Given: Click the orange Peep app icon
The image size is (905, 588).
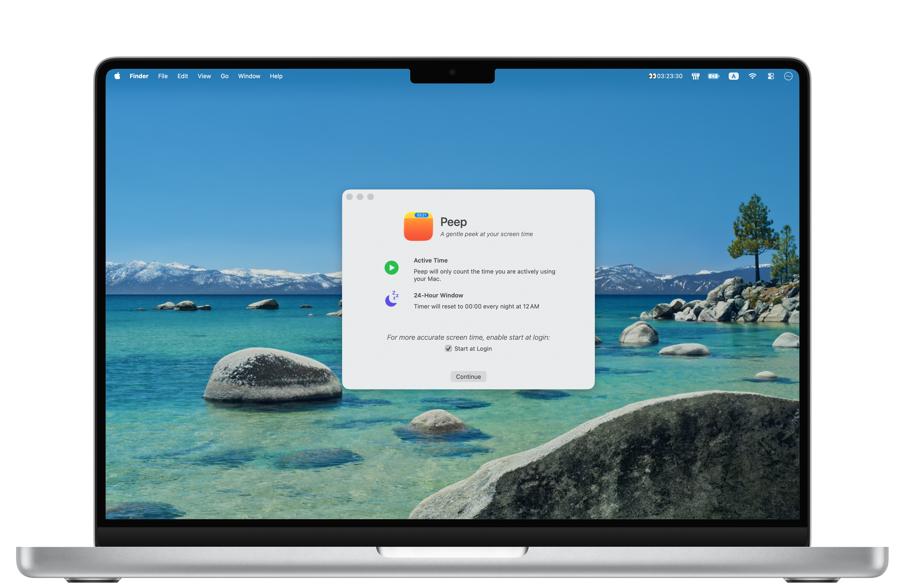Looking at the screenshot, I should (x=418, y=227).
